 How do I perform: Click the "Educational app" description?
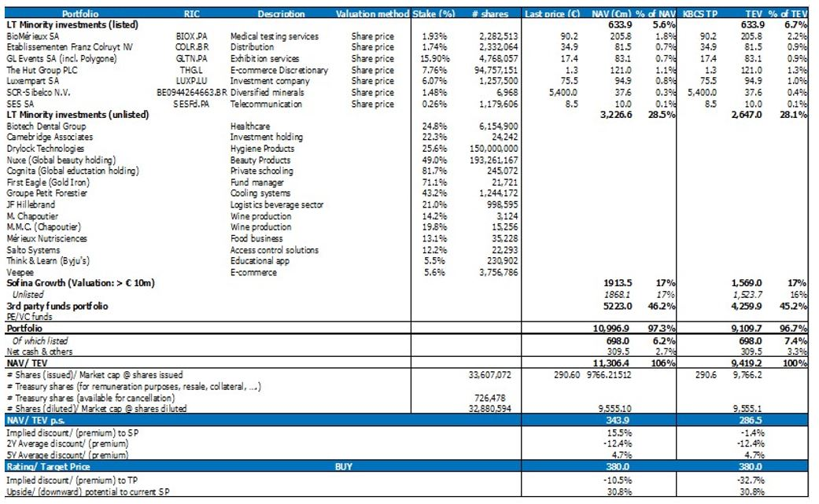coord(260,261)
